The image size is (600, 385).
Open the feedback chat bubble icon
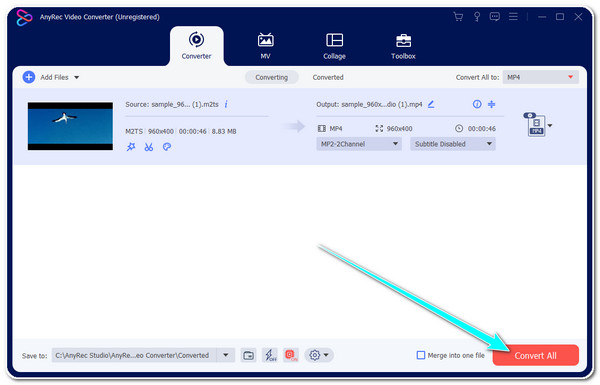pyautogui.click(x=495, y=16)
